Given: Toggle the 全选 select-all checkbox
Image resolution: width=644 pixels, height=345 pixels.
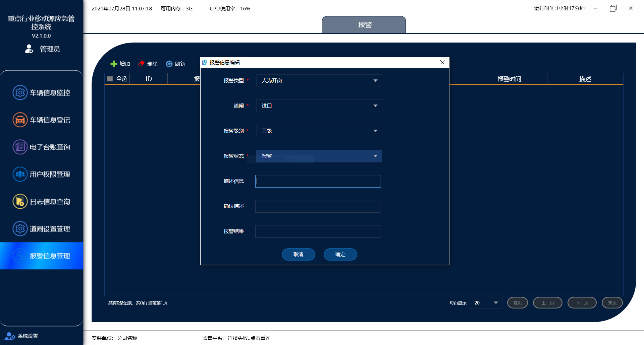Looking at the screenshot, I should point(110,79).
